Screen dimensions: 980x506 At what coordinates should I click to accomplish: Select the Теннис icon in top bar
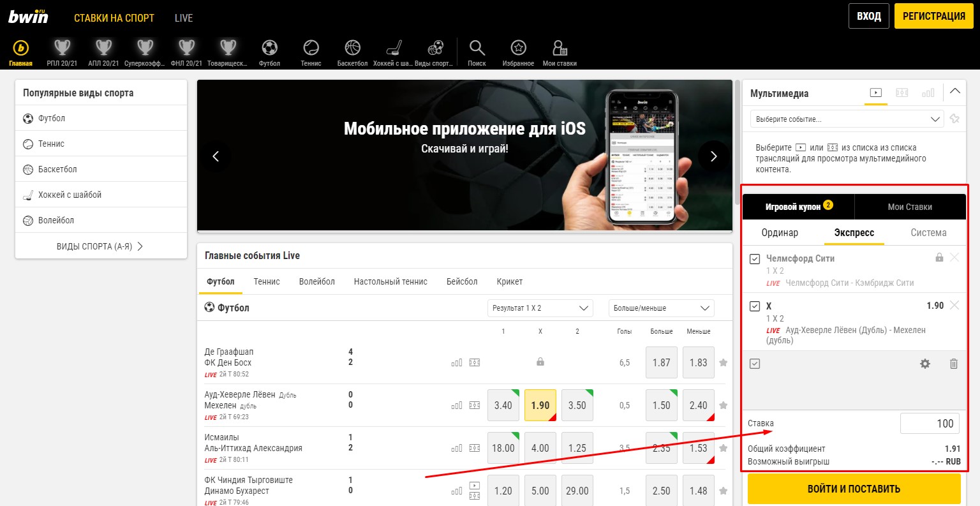(x=311, y=48)
